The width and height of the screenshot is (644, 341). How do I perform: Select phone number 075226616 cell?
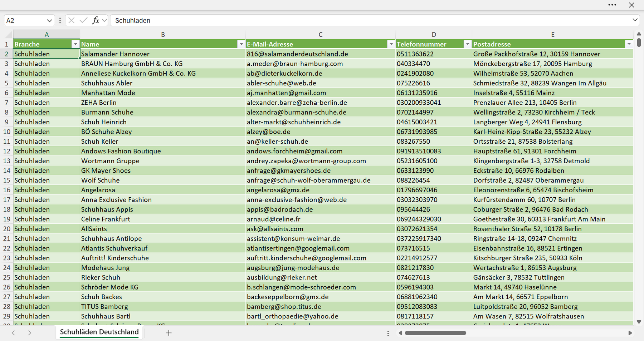[x=434, y=83]
